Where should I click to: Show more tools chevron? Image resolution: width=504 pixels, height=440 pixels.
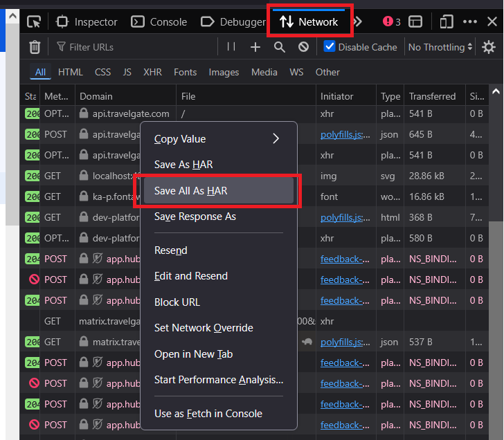(357, 22)
